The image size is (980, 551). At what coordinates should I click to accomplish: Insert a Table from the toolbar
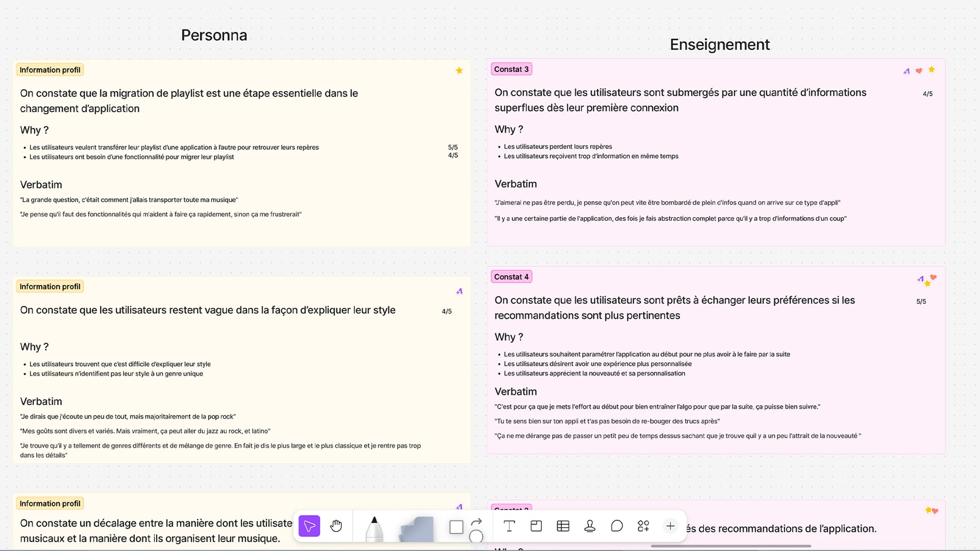coord(563,526)
